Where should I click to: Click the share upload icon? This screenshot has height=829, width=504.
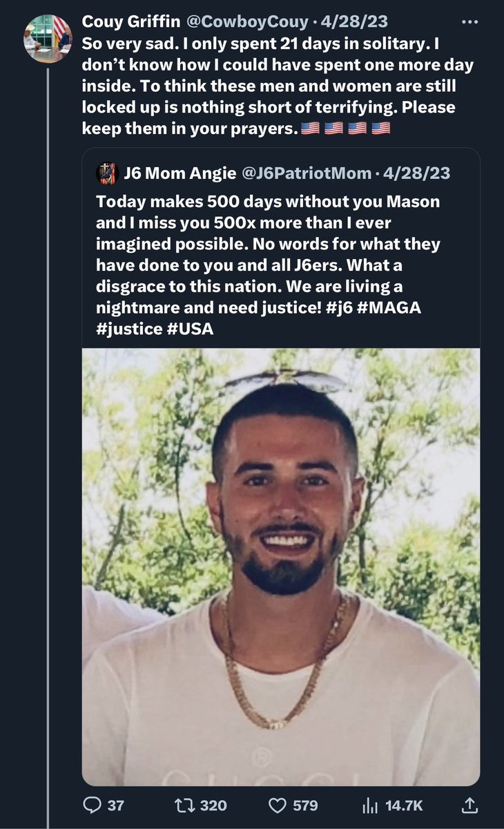(469, 805)
